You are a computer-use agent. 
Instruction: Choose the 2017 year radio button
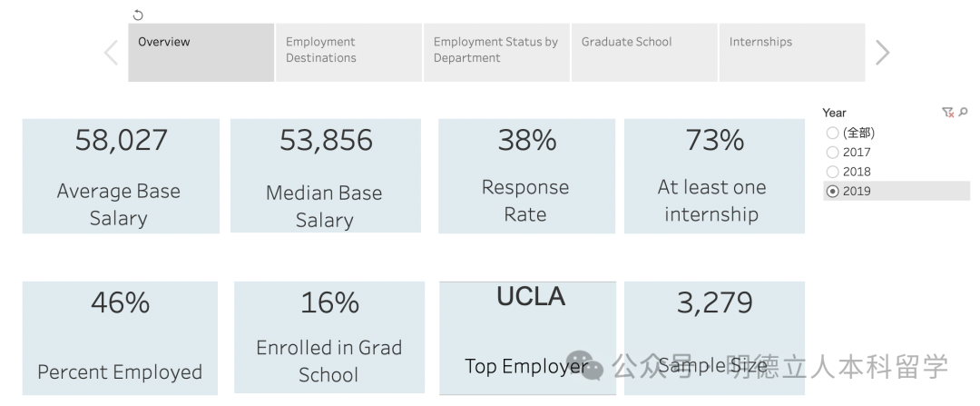pos(832,153)
